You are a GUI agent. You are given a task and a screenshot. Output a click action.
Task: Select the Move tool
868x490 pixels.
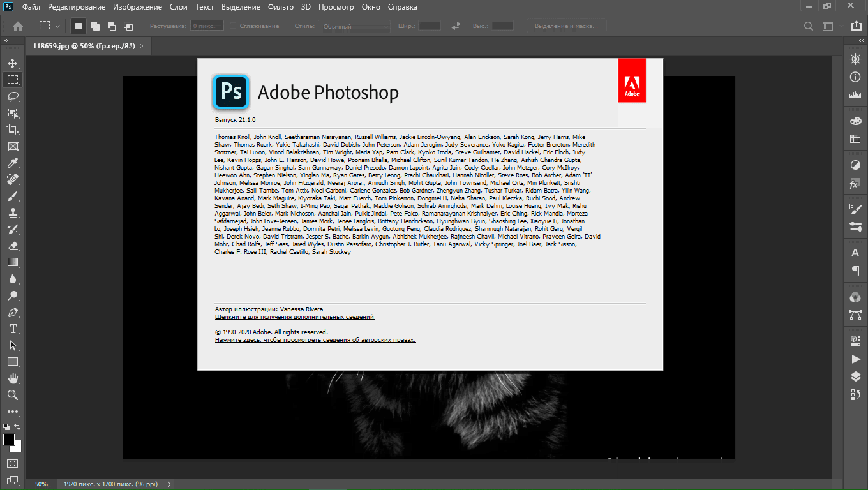12,63
